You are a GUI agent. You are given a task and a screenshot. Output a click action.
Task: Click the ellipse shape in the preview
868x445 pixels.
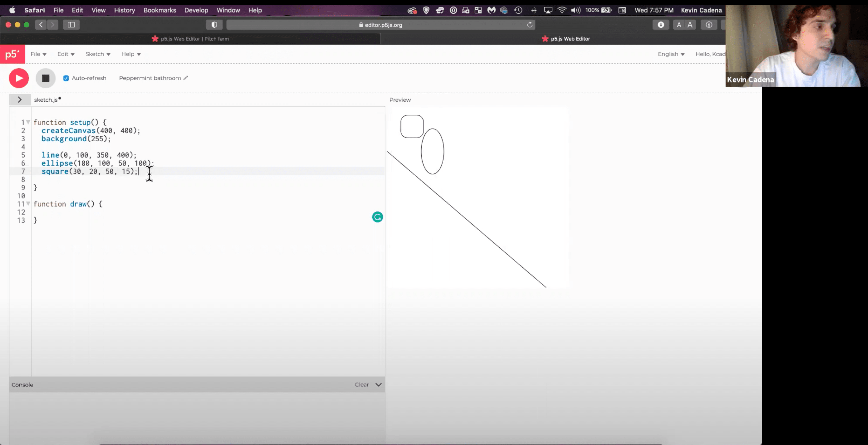[x=432, y=151]
